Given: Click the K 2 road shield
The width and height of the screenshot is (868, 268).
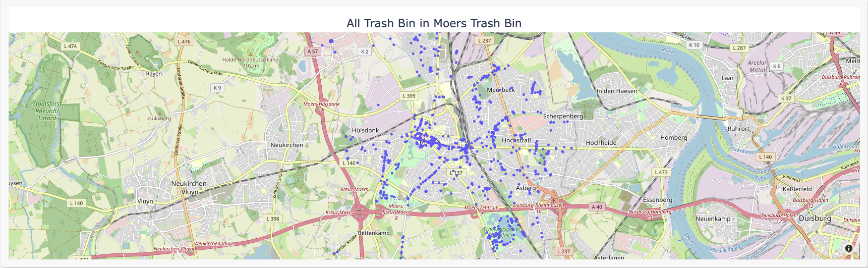Looking at the screenshot, I should pos(365,51).
